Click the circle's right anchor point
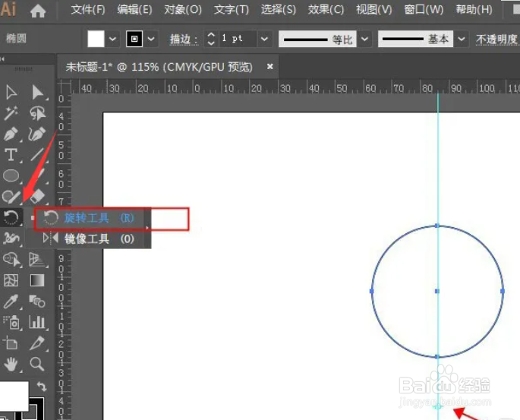The height and width of the screenshot is (420, 520). pyautogui.click(x=503, y=291)
